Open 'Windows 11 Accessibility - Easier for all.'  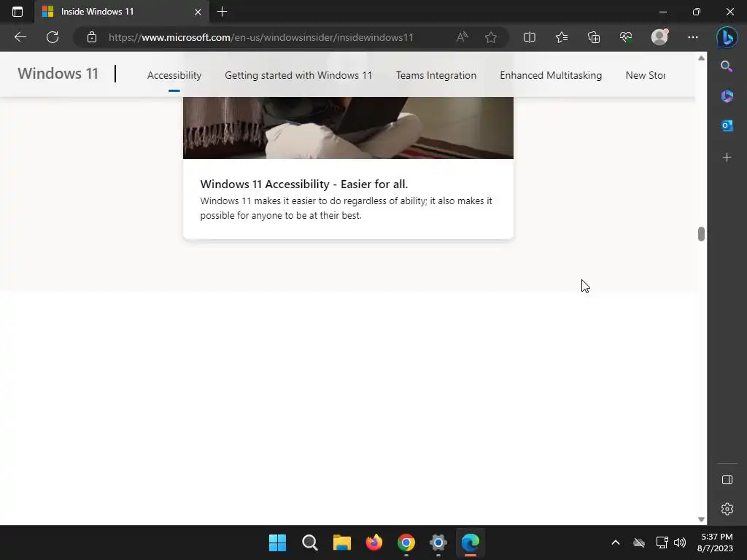point(304,184)
